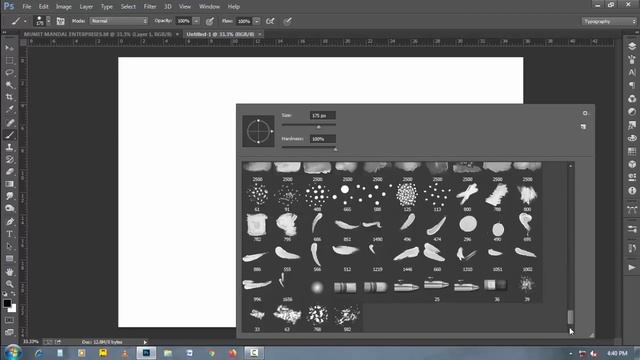Image resolution: width=640 pixels, height=360 pixels.
Task: Open the brush picker gear menu
Action: click(585, 113)
